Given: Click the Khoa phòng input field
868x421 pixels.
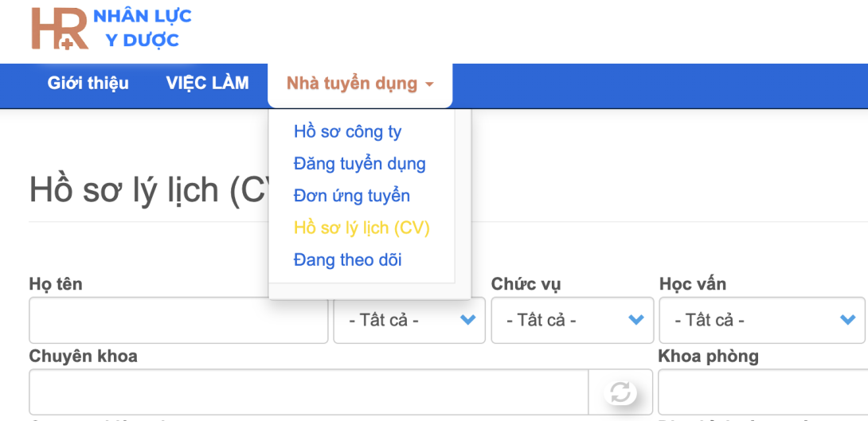Looking at the screenshot, I should click(x=761, y=392).
